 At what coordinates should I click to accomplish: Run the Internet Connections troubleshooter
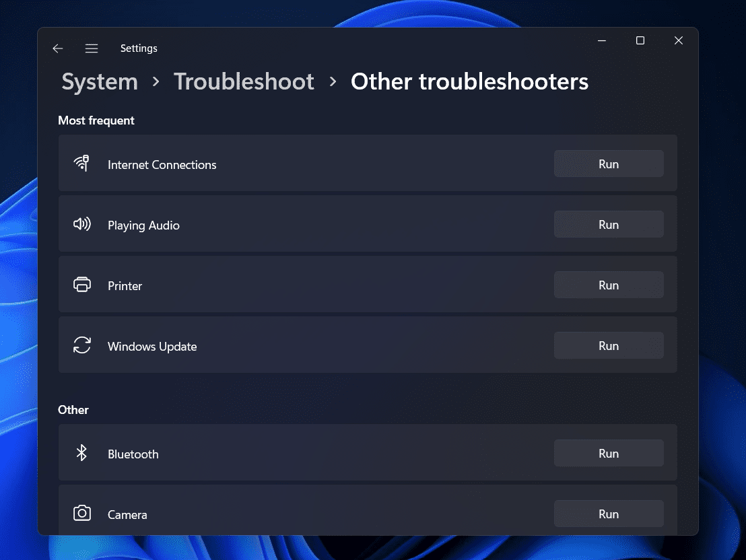609,164
